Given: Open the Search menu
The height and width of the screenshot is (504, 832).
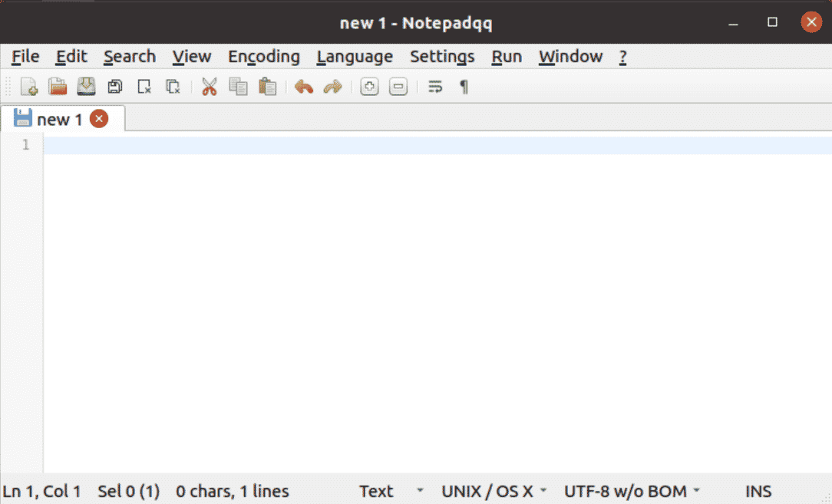Looking at the screenshot, I should (x=130, y=56).
